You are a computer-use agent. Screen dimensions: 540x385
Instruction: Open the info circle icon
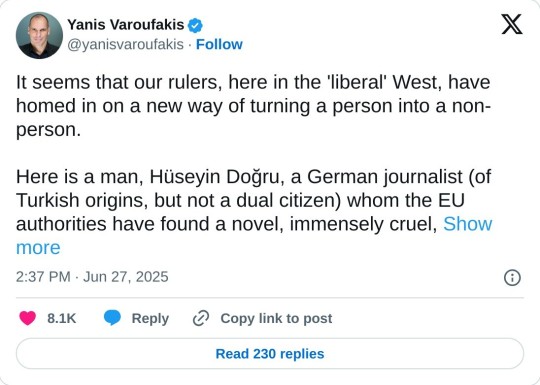pos(512,278)
